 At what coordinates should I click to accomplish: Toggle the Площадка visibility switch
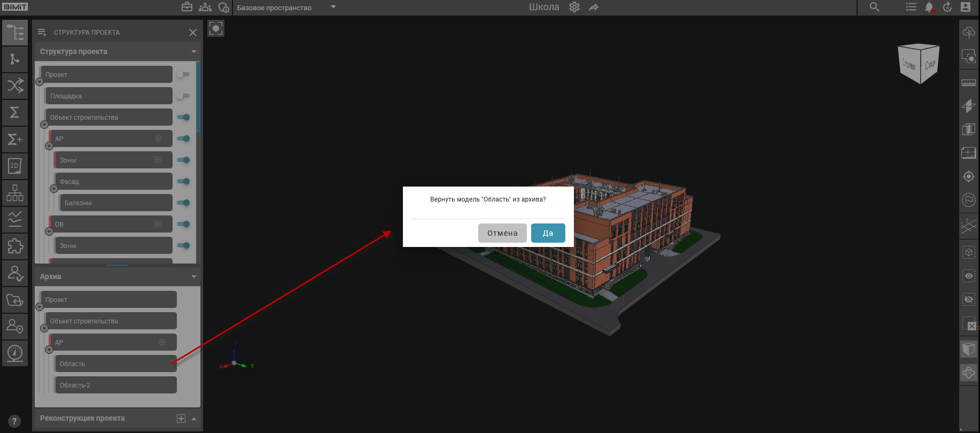pyautogui.click(x=183, y=96)
